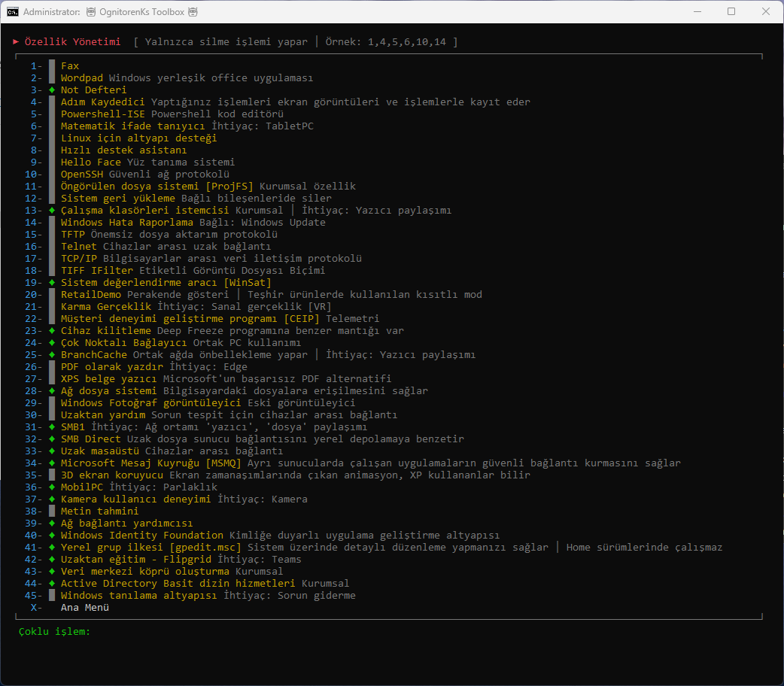
Task: Select the Hello Face entry
Action: pos(91,162)
